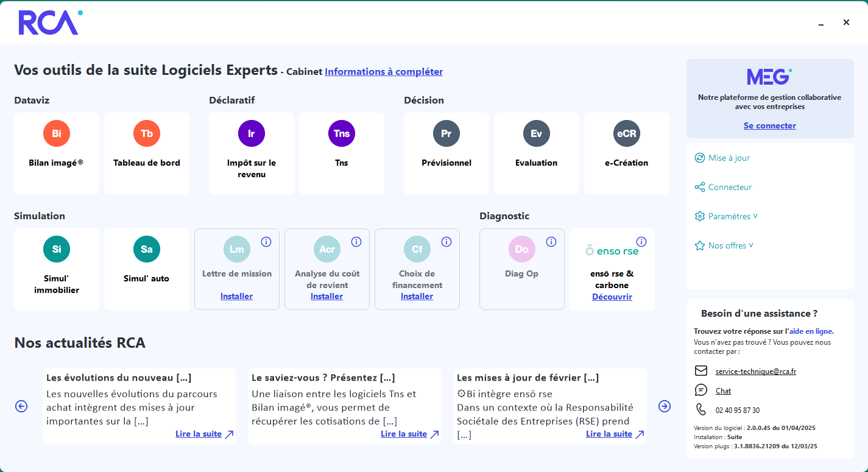Show info for Choix de financement
The width and height of the screenshot is (868, 472).
click(x=446, y=242)
